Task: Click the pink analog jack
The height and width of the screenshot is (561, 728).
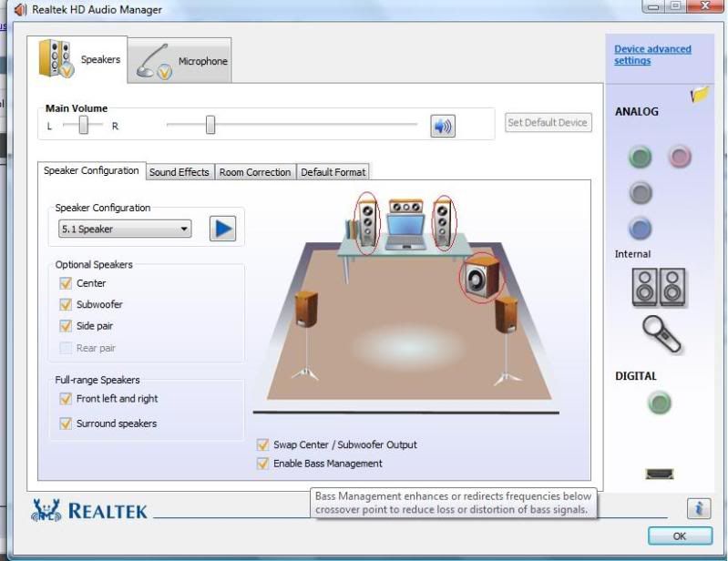Action: 680,157
